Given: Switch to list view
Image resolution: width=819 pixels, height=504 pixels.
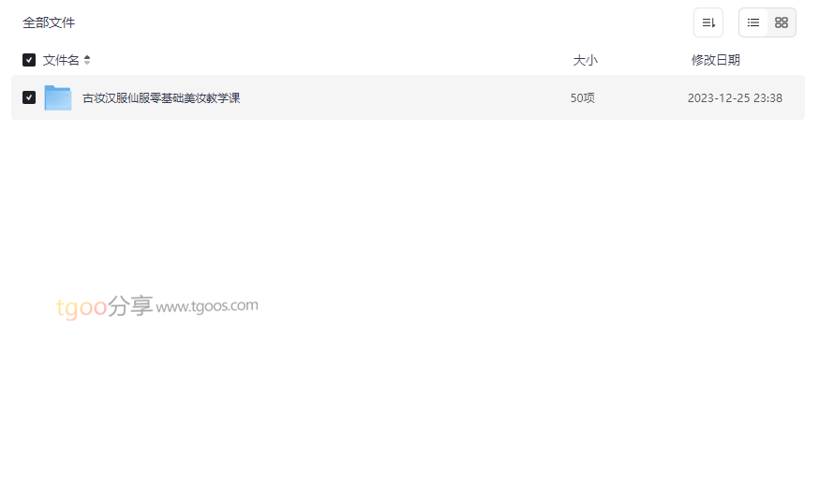Looking at the screenshot, I should 752,22.
